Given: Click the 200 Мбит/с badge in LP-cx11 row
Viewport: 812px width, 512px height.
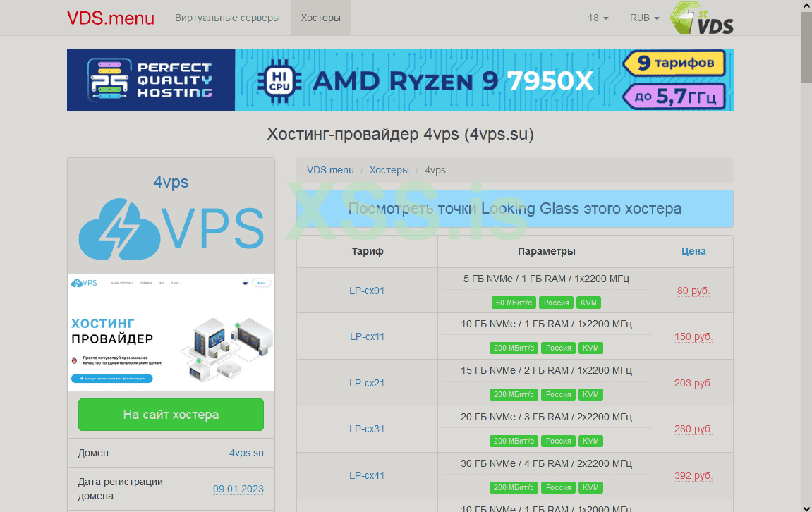Looking at the screenshot, I should pos(514,348).
